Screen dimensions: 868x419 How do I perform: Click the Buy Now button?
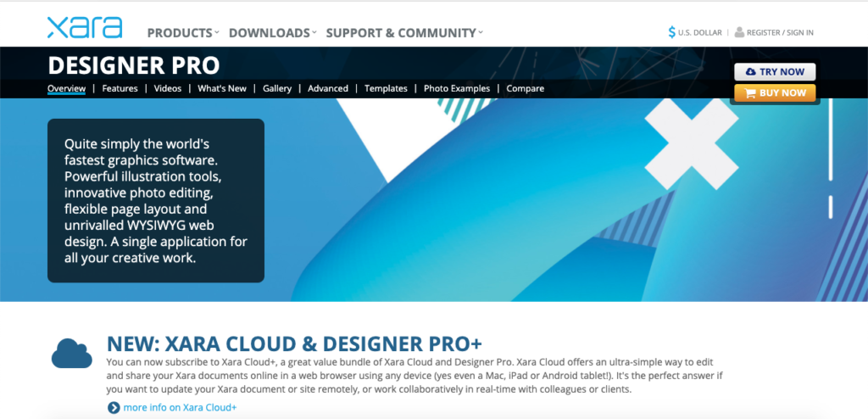coord(775,93)
